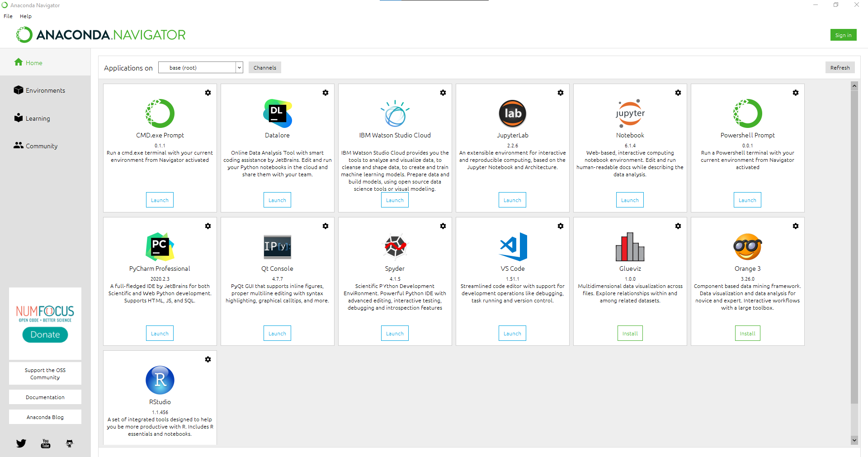Open Orange 3 gear options

[x=796, y=226]
